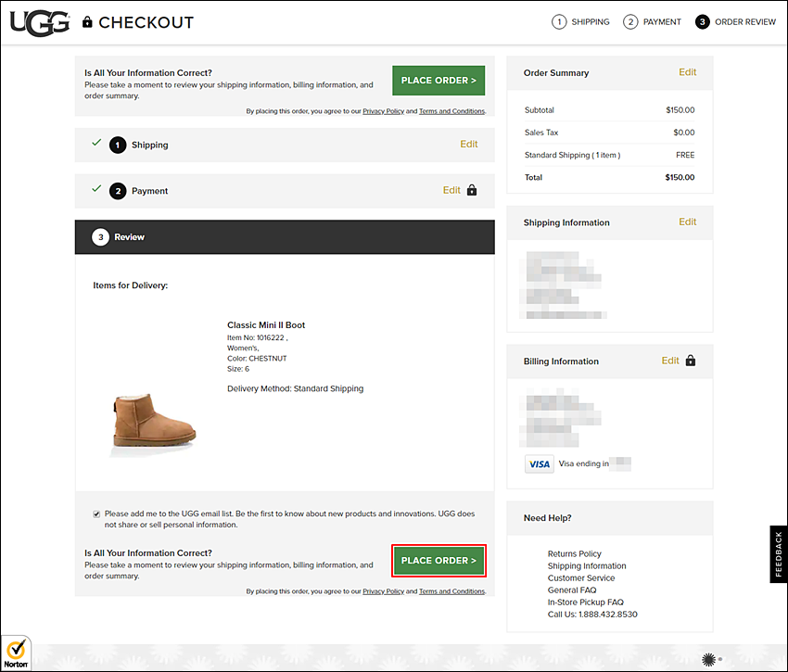Open the In-Store Pickup FAQ link
This screenshot has height=672, width=788.
click(x=586, y=602)
